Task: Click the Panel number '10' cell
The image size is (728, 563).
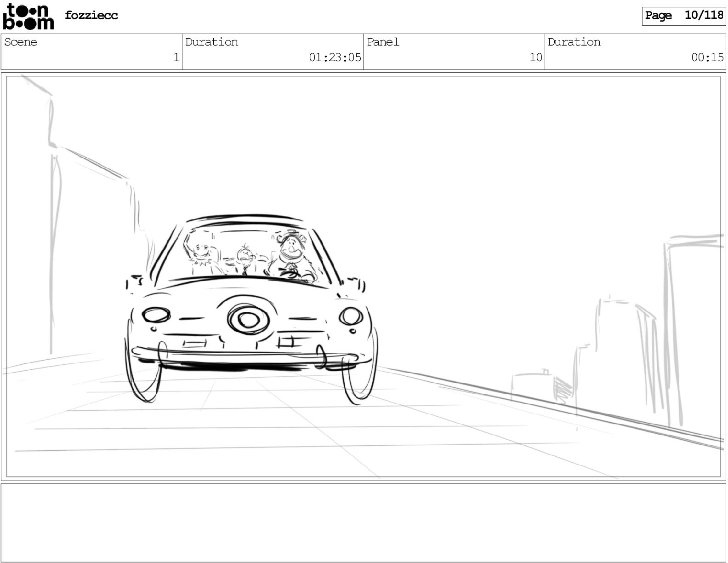Action: click(454, 52)
